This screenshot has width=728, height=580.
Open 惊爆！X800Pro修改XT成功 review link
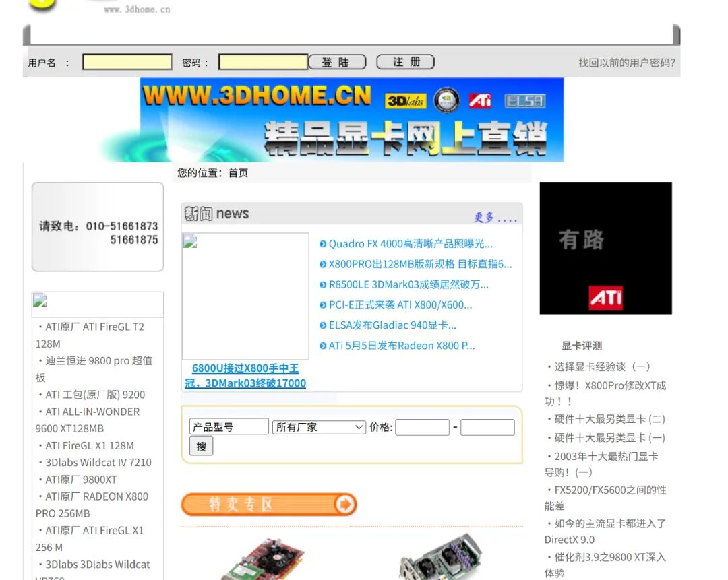605,393
